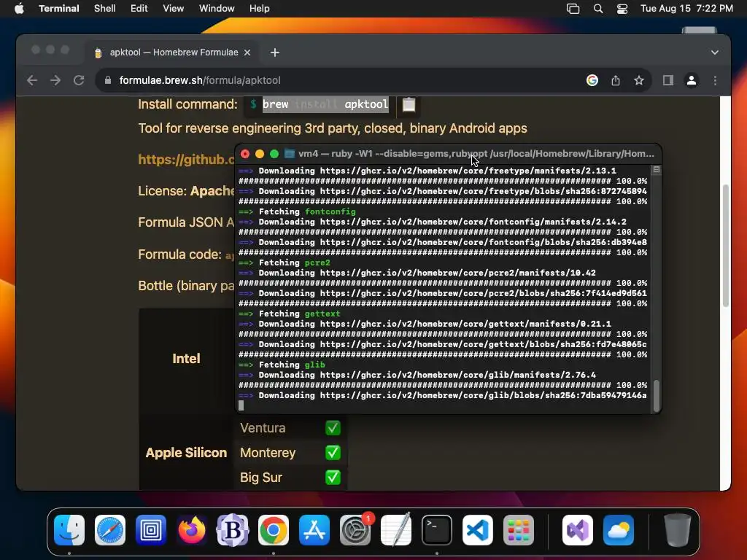
Task: Open the Help menu
Action: (x=259, y=8)
